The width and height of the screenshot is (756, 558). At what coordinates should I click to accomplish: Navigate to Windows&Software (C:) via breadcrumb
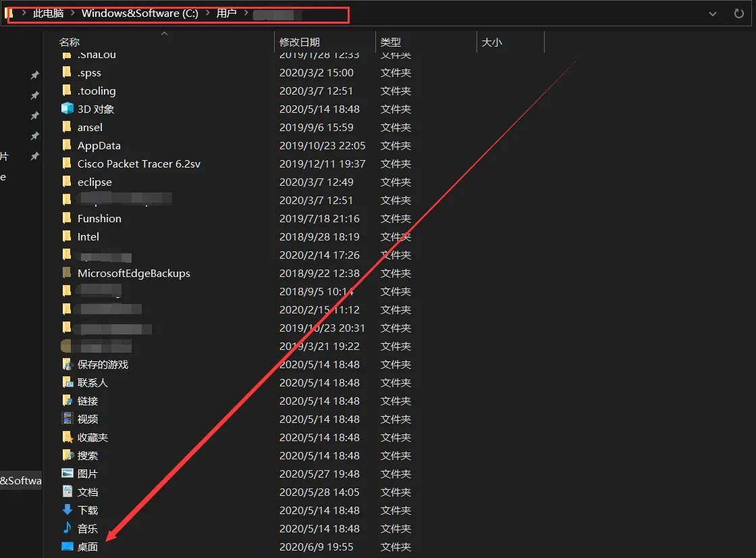[x=140, y=13]
